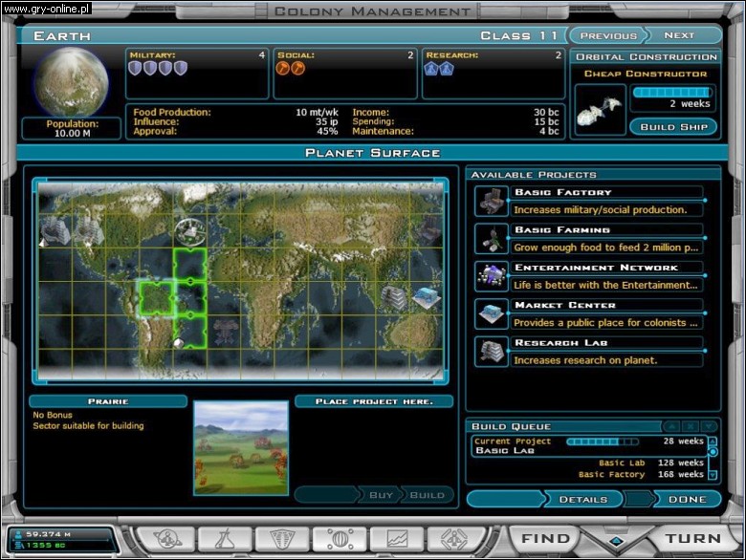746x560 pixels.
Task: Click the Approval 45% value
Action: (327, 131)
